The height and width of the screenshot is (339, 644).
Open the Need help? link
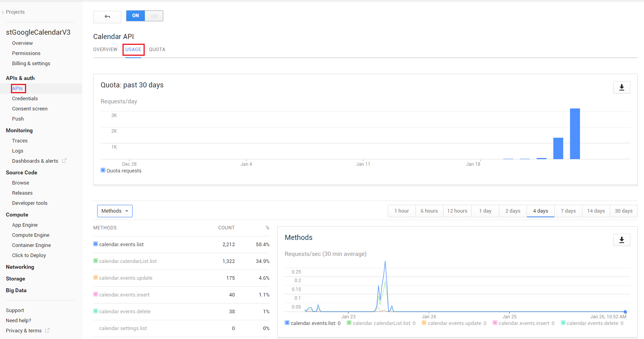pyautogui.click(x=18, y=321)
